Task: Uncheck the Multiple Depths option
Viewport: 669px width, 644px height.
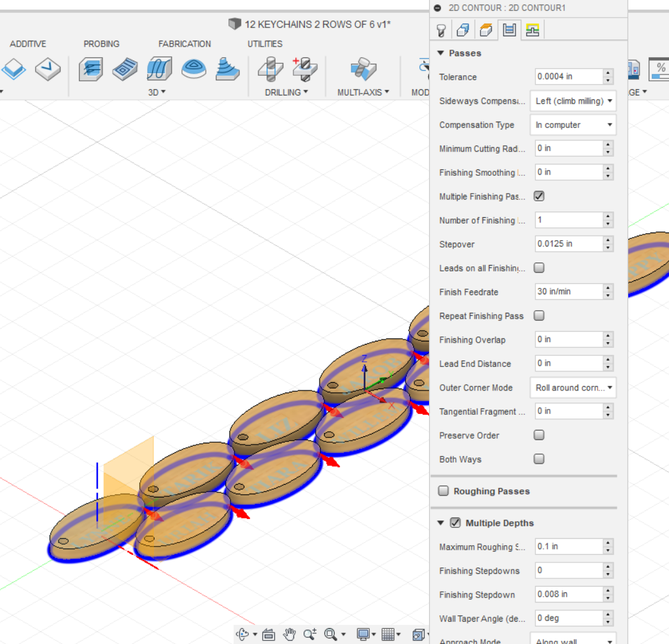Action: 456,522
